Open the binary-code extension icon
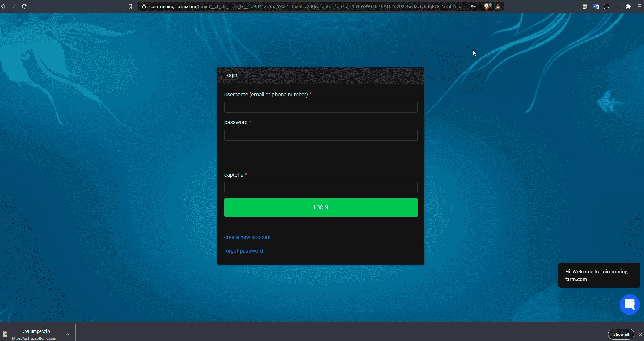Image resolution: width=644 pixels, height=341 pixels. coord(585,6)
